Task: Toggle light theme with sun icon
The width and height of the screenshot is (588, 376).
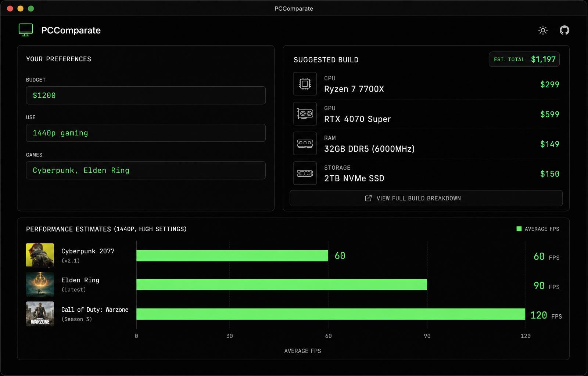Action: coord(543,30)
